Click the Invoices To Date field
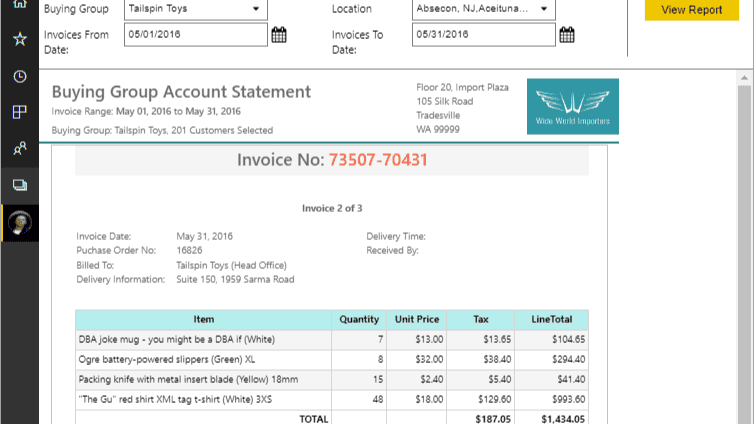 [482, 35]
